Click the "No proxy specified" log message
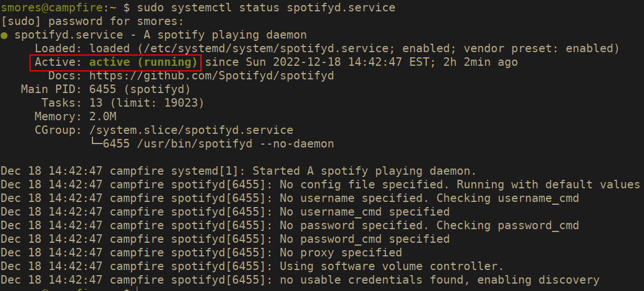 coord(340,252)
